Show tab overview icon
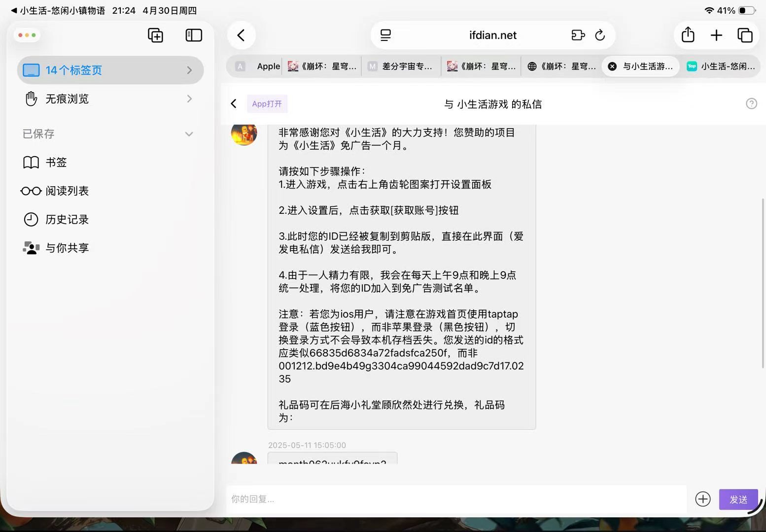766x532 pixels. point(745,35)
